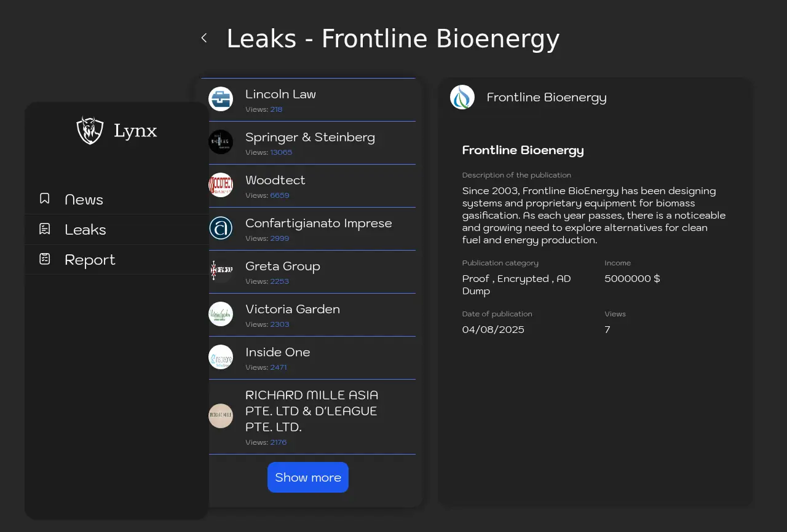
Task: Select the Leaks menu item
Action: click(85, 230)
